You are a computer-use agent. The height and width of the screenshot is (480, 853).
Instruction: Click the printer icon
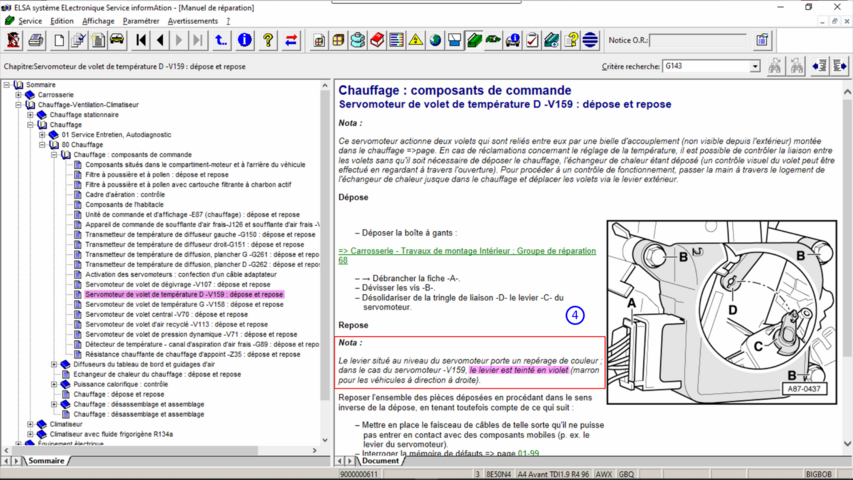click(36, 40)
